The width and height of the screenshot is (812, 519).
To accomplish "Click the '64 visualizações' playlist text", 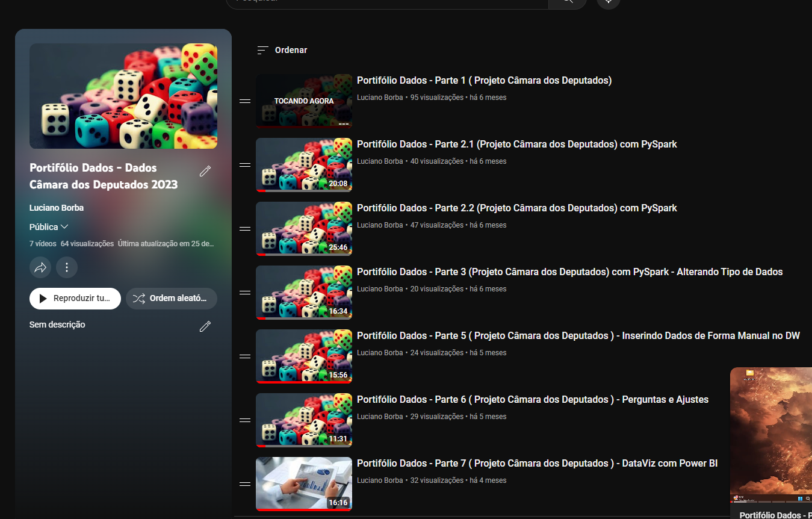I will pos(87,244).
